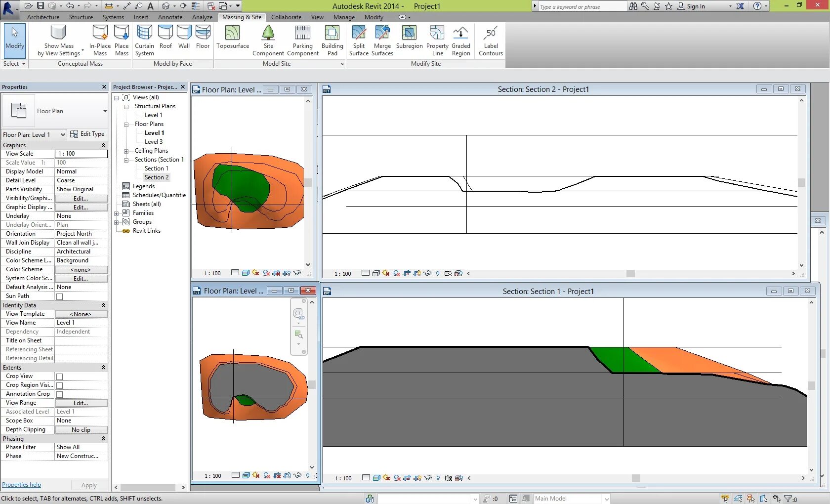Select Level 3 under Floor Plans

click(x=153, y=142)
